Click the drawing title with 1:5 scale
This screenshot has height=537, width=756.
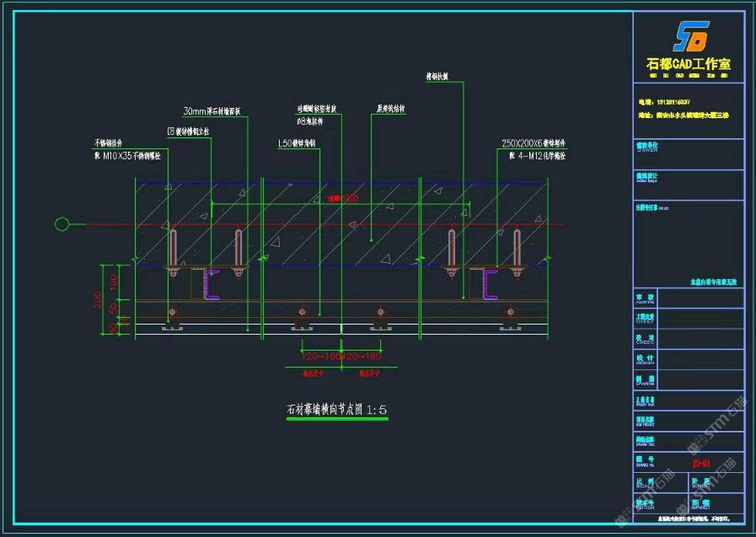pyautogui.click(x=336, y=410)
